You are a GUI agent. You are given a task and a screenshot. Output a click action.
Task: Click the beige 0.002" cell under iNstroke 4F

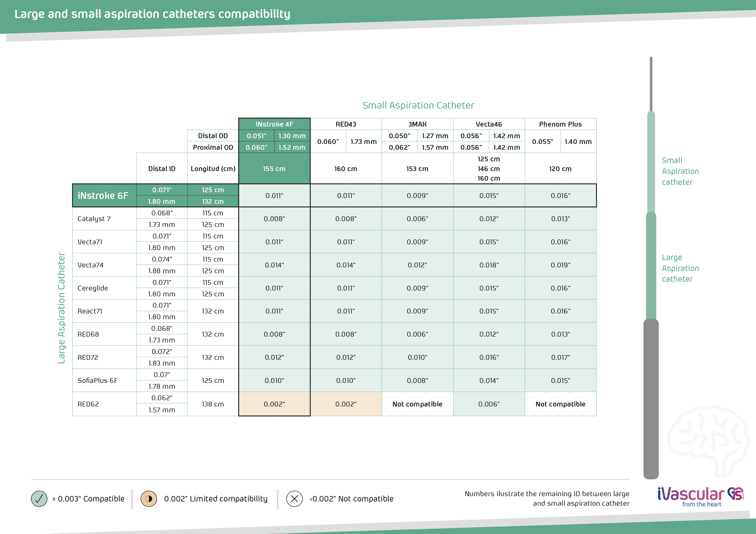pos(274,404)
